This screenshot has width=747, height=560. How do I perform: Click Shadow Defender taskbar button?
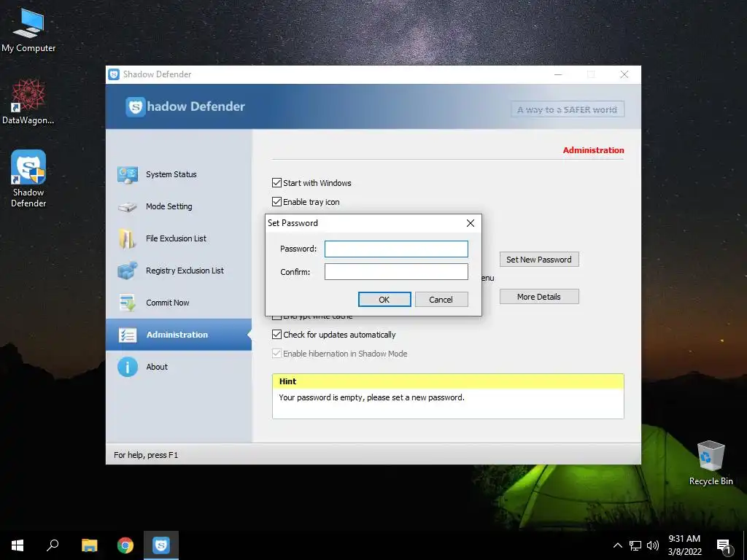pyautogui.click(x=161, y=545)
